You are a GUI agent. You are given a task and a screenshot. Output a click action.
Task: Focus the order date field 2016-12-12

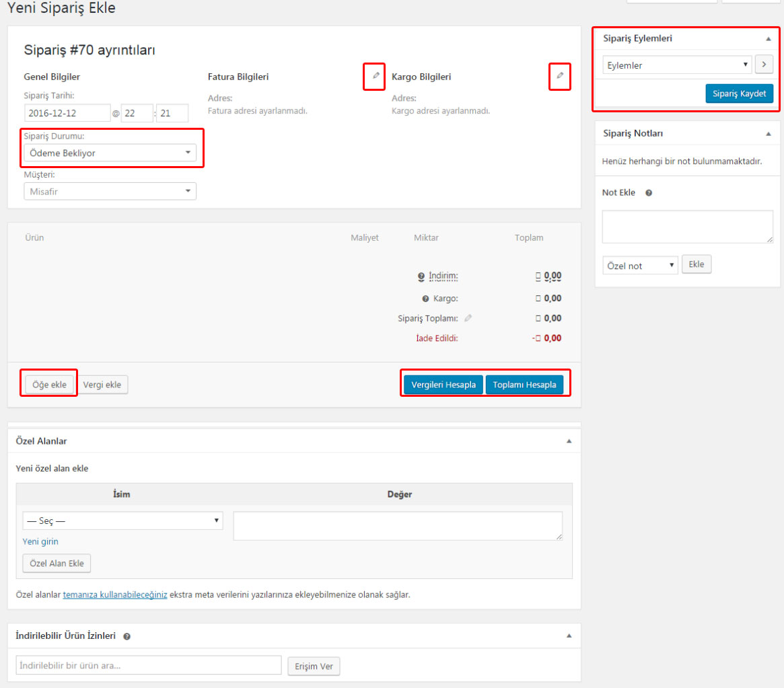[x=67, y=113]
